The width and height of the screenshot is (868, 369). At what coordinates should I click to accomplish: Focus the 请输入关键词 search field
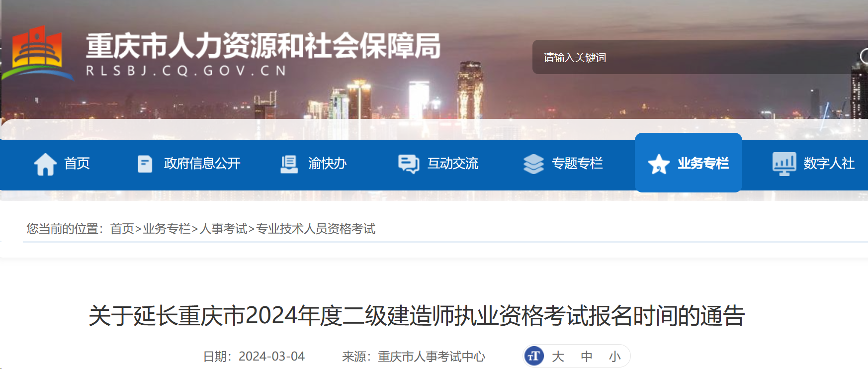[696, 57]
